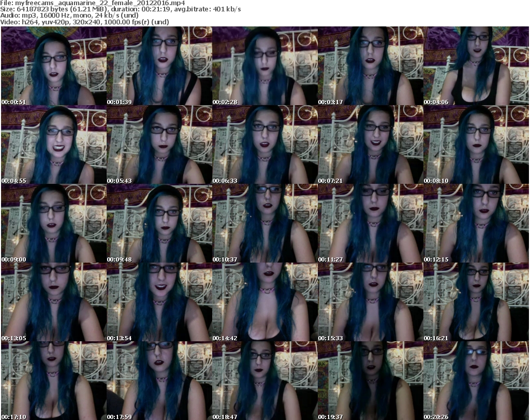Pick the thumbnail stamped 00:13:05

pyautogui.click(x=54, y=302)
